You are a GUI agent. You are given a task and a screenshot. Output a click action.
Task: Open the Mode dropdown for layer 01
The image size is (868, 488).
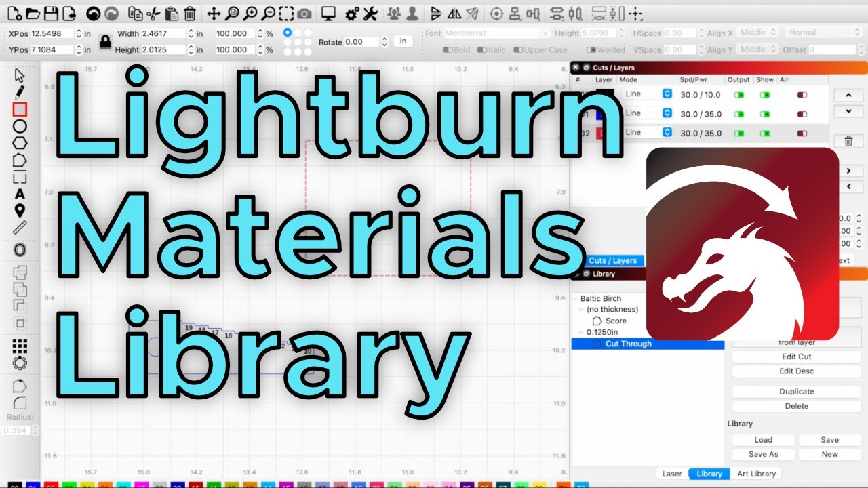(648, 113)
